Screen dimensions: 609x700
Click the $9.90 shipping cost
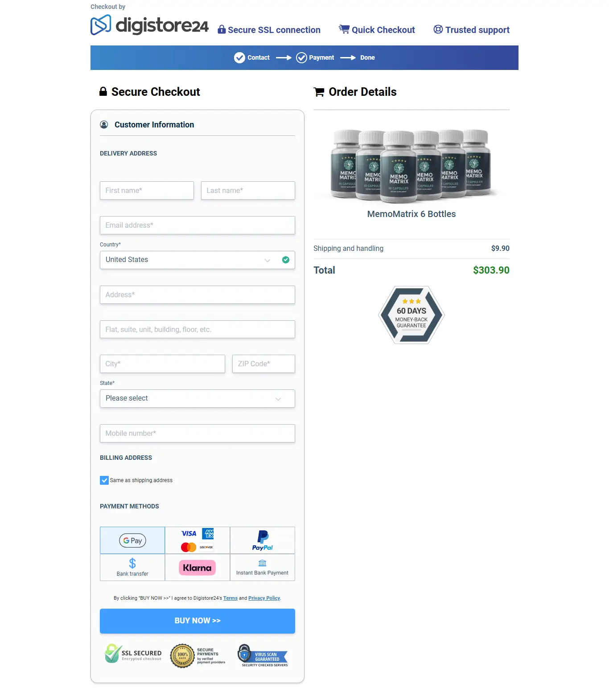click(500, 248)
